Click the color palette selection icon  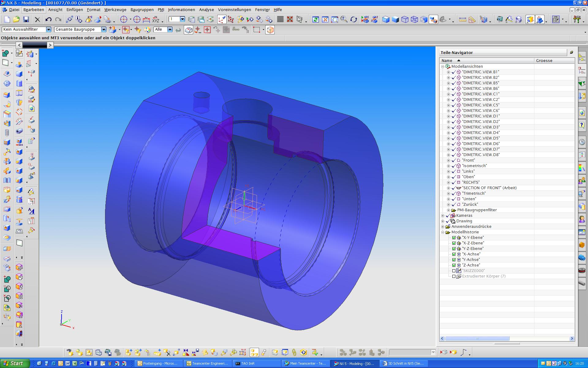(147, 30)
